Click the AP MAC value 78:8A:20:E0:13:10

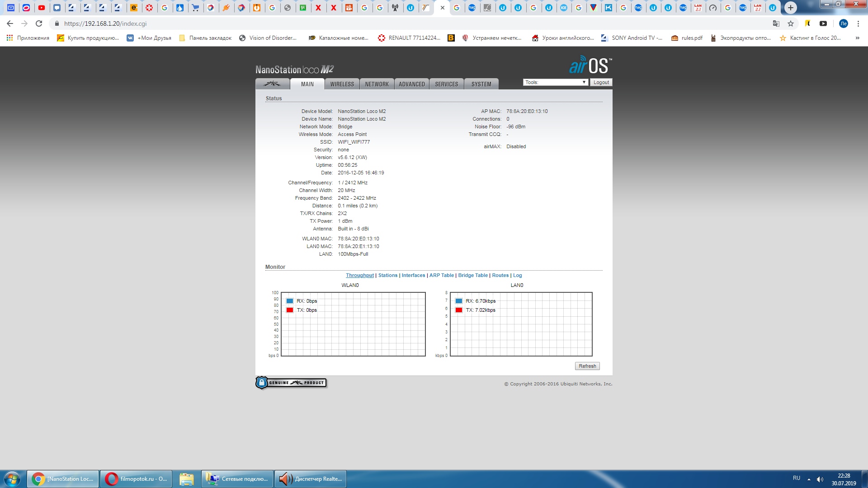pyautogui.click(x=527, y=111)
